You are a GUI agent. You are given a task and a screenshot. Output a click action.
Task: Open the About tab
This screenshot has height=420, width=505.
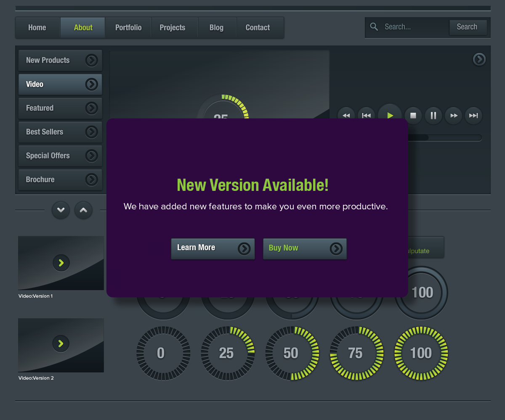click(x=83, y=28)
